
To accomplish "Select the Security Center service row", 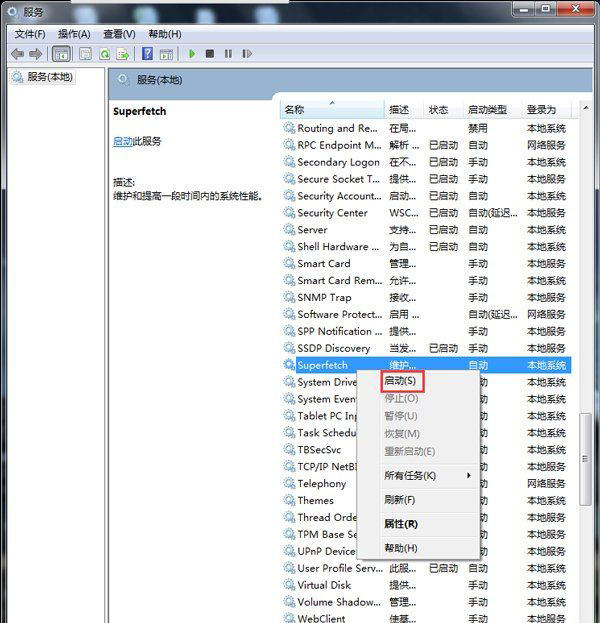I will [332, 213].
